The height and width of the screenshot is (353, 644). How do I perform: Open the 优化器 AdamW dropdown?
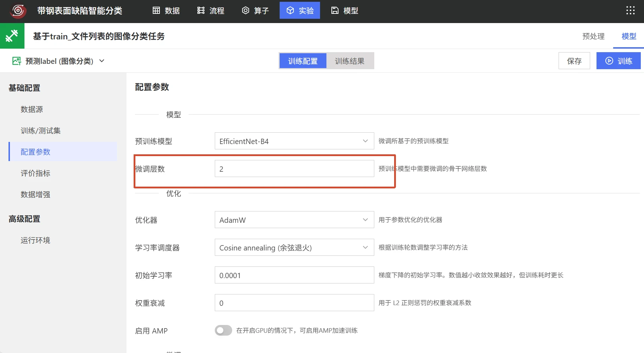[294, 220]
